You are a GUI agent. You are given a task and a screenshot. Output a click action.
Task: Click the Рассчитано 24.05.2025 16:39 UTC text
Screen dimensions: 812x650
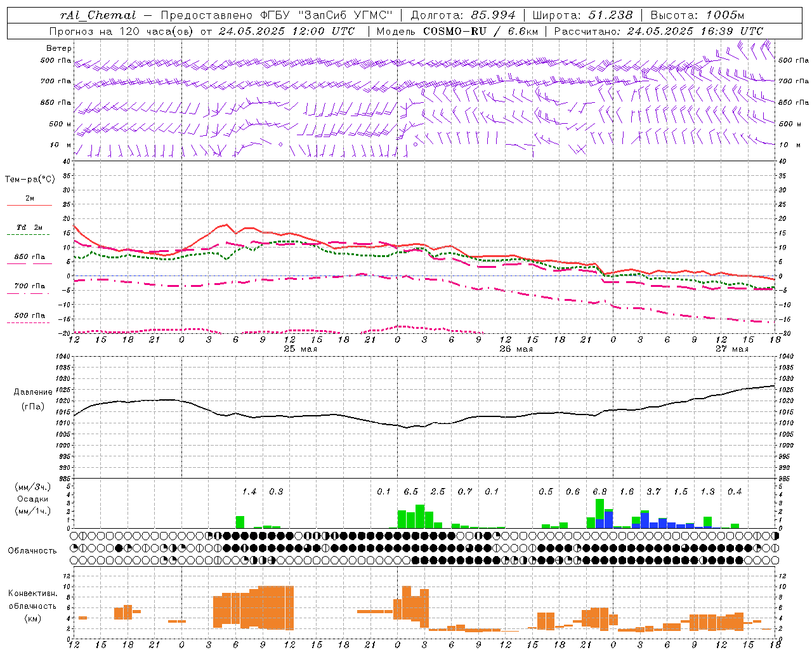658,31
